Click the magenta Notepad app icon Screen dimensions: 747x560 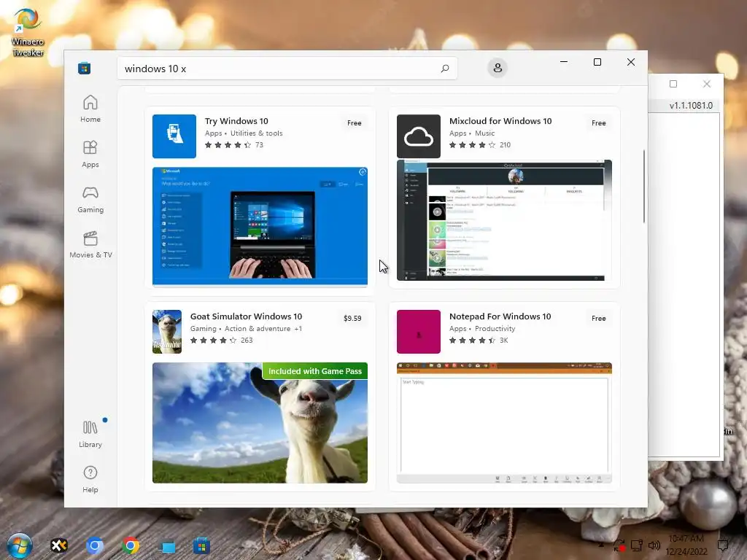tap(418, 332)
